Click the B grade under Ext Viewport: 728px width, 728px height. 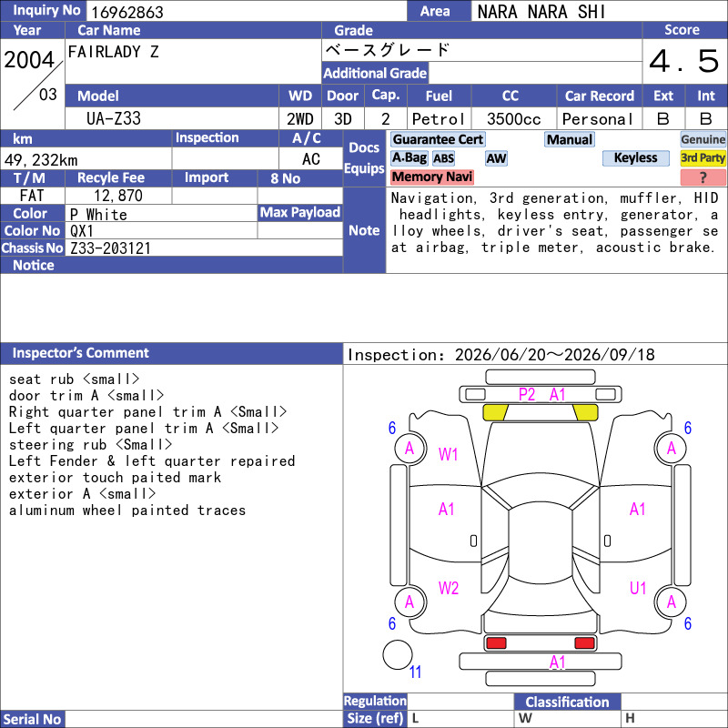tap(663, 119)
